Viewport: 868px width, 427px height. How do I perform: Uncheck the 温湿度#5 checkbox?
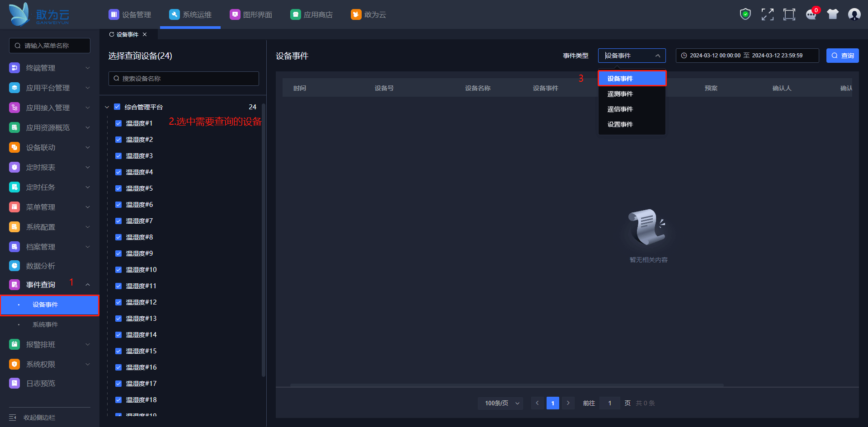(x=118, y=188)
